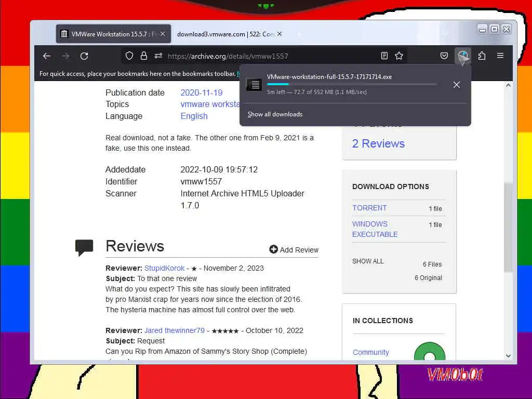The height and width of the screenshot is (399, 532).
Task: Open the downloads toolbar button
Action: [463, 56]
